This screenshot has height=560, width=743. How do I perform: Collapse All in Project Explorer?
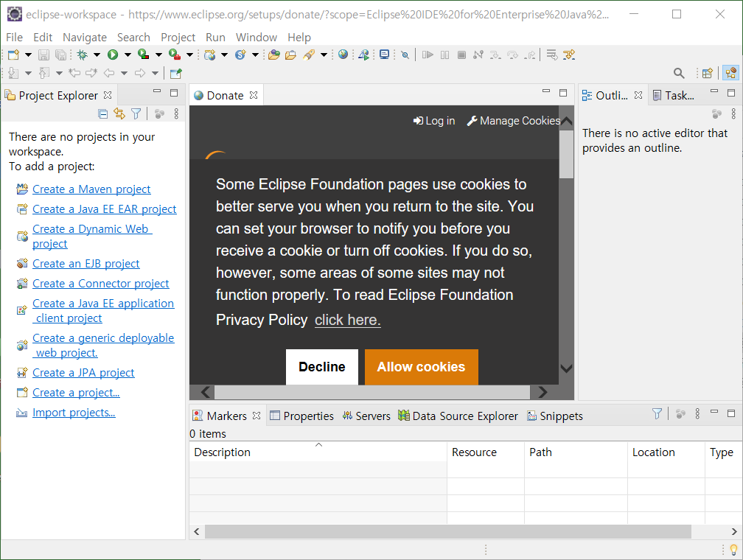click(103, 113)
